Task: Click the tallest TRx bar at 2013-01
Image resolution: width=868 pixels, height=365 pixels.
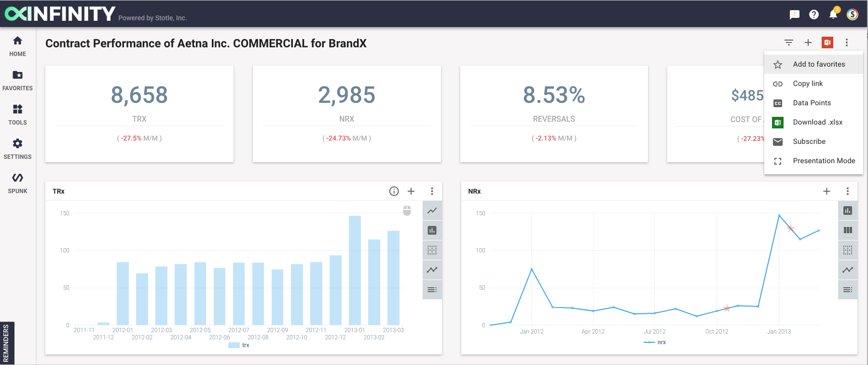Action: tap(355, 270)
